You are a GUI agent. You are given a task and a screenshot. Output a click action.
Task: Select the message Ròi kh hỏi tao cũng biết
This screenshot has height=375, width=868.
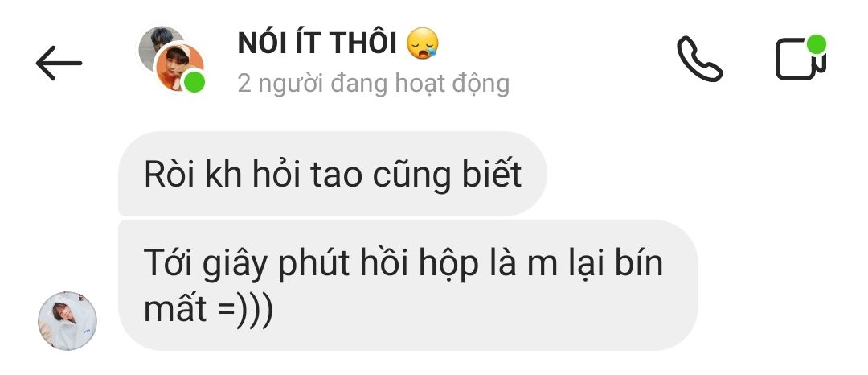point(333,174)
